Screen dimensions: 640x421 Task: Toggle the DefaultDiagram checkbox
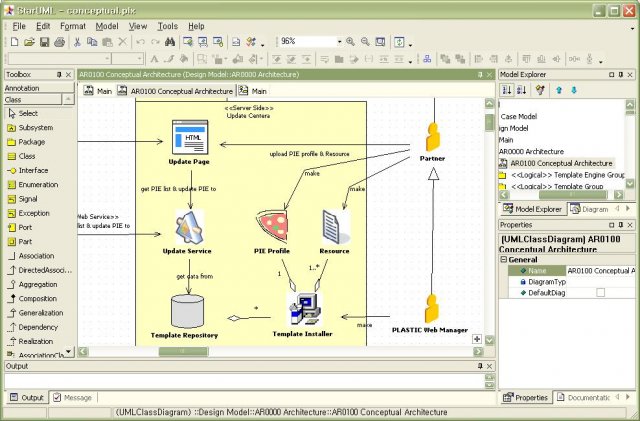click(x=601, y=293)
